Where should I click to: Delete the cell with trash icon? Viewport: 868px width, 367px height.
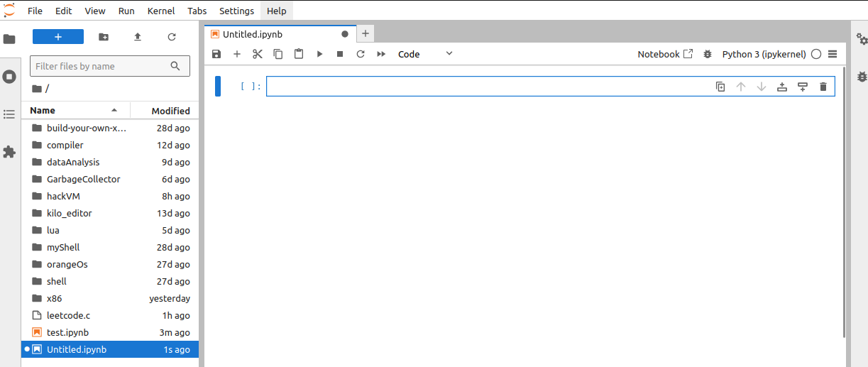(x=823, y=87)
